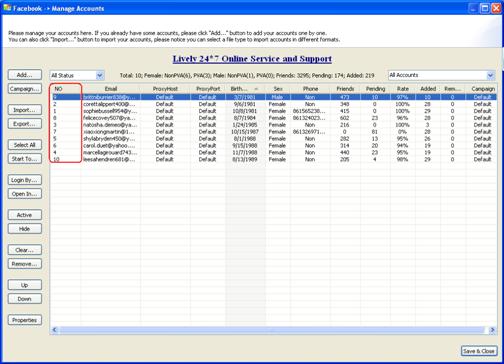Click the Add... button
Viewport: 504px width, 364px height.
pos(25,75)
